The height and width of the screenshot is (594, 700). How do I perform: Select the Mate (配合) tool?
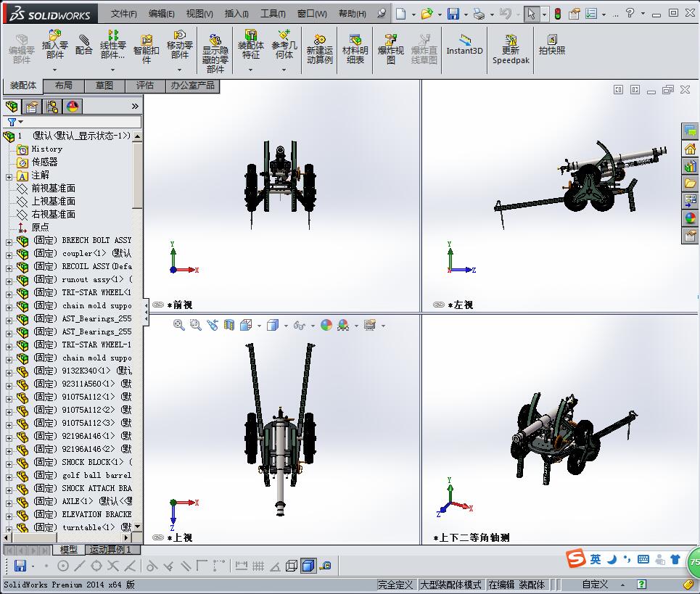coord(83,45)
